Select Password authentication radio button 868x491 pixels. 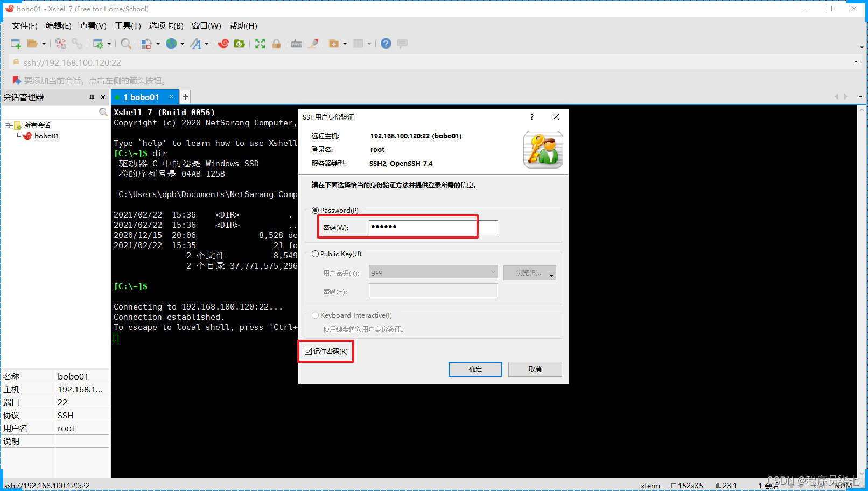(316, 211)
